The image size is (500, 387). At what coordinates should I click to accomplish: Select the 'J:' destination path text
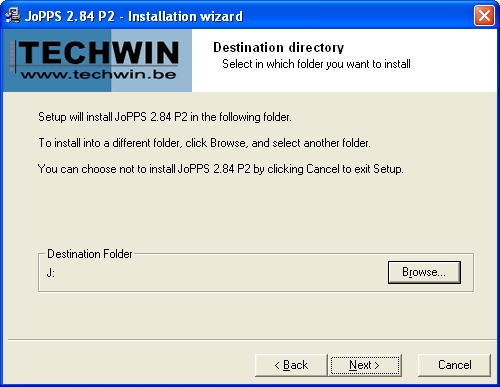(x=51, y=273)
